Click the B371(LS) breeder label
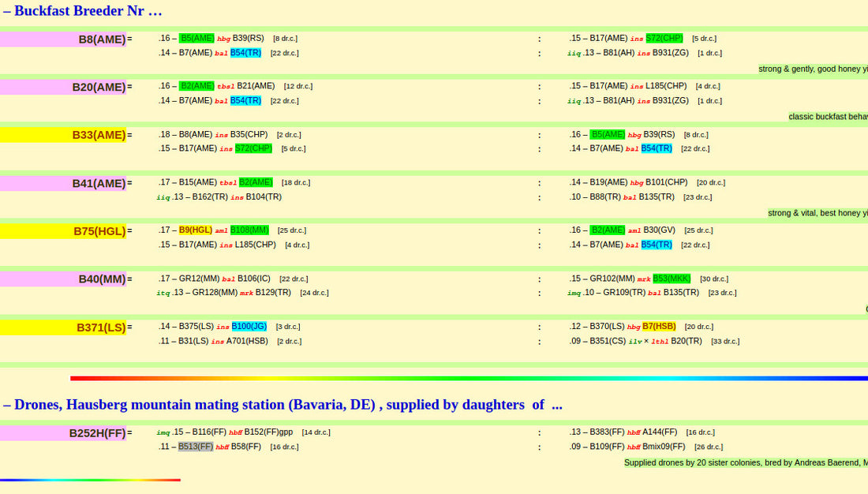Image resolution: width=868 pixels, height=494 pixels. [x=101, y=327]
